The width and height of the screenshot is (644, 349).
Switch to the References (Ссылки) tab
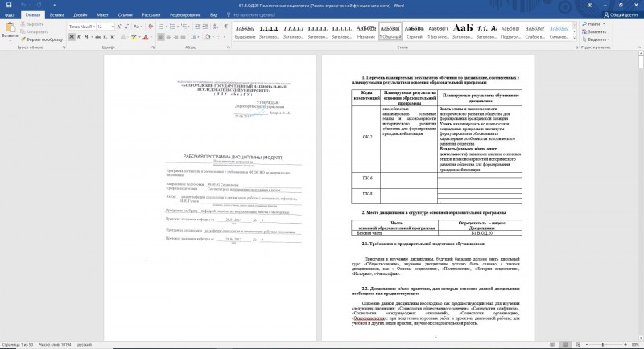(126, 15)
